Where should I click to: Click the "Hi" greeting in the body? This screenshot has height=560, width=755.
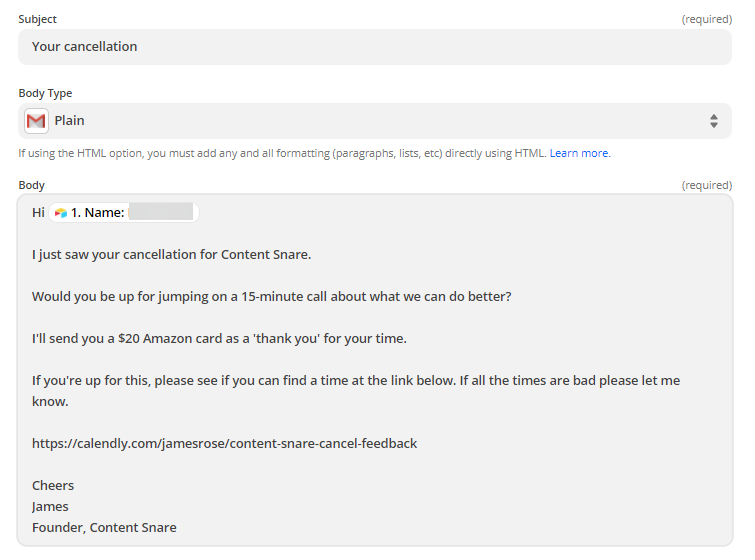(x=38, y=213)
